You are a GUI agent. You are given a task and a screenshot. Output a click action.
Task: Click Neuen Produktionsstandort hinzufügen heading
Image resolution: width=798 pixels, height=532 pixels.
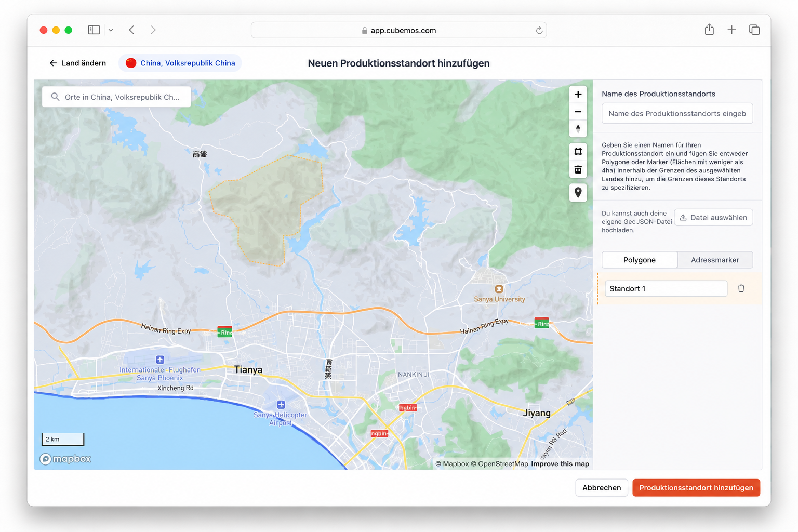(398, 63)
